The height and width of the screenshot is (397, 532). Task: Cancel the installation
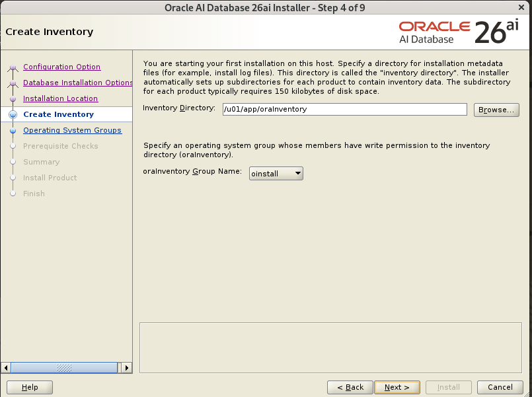(500, 387)
